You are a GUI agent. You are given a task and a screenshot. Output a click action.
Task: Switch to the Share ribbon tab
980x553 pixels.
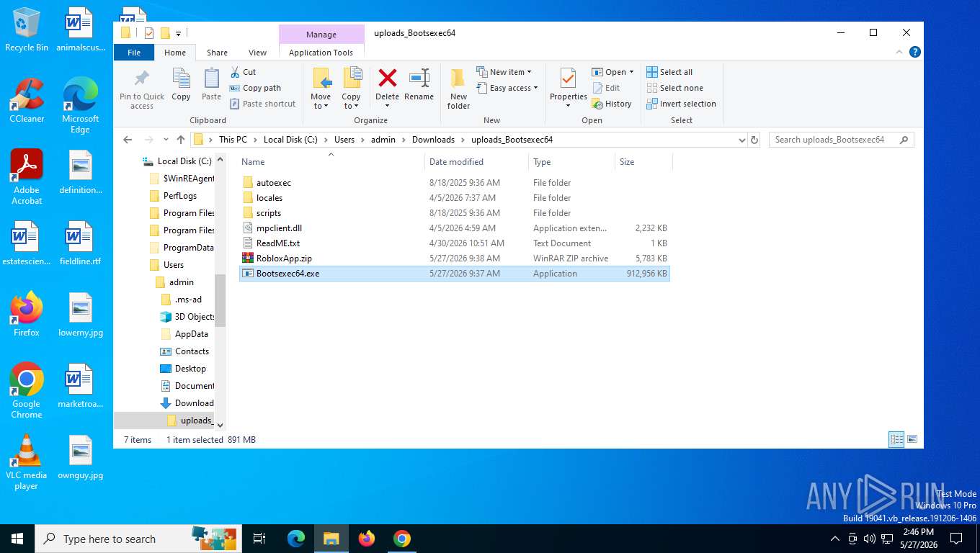(217, 52)
